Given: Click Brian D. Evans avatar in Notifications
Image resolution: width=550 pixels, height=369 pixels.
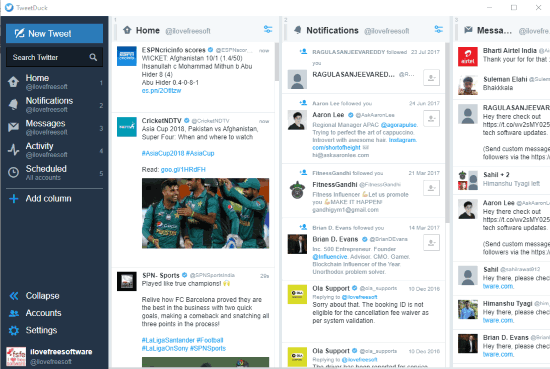Looking at the screenshot, I should coord(297,244).
